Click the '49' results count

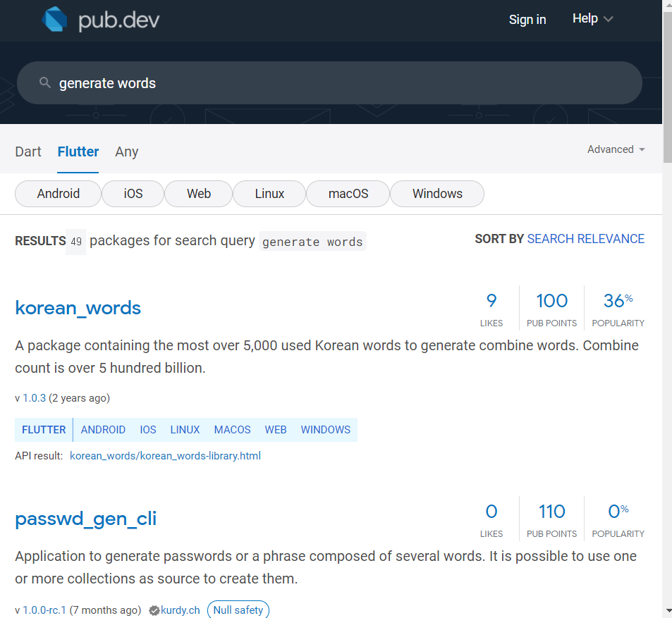(76, 242)
